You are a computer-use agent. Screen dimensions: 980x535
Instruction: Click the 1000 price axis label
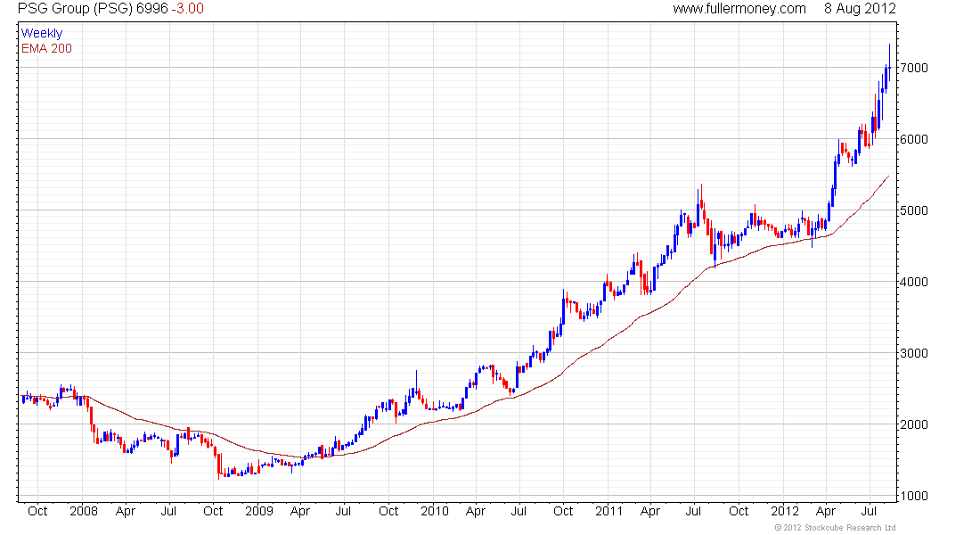point(914,496)
